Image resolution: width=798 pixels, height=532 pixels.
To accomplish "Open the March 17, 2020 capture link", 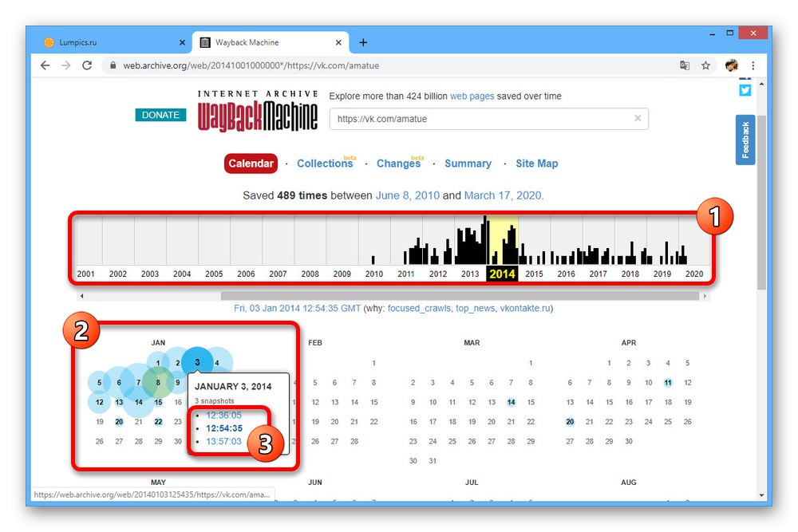I will [503, 195].
